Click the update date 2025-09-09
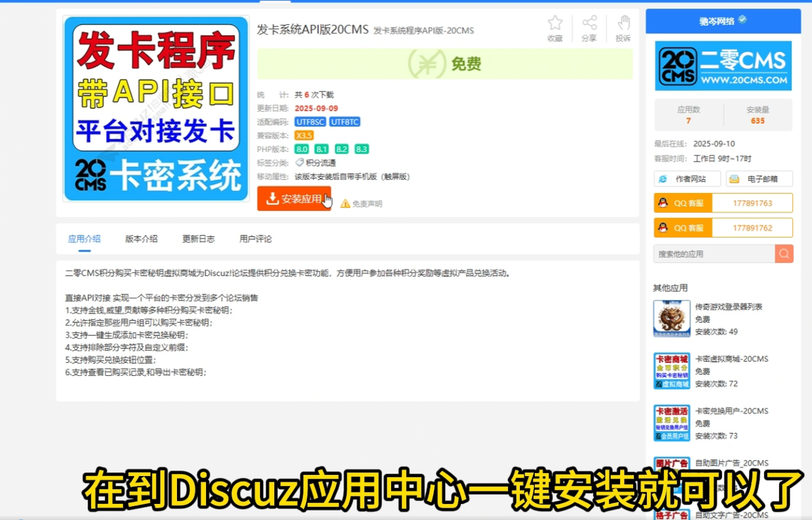 point(316,108)
